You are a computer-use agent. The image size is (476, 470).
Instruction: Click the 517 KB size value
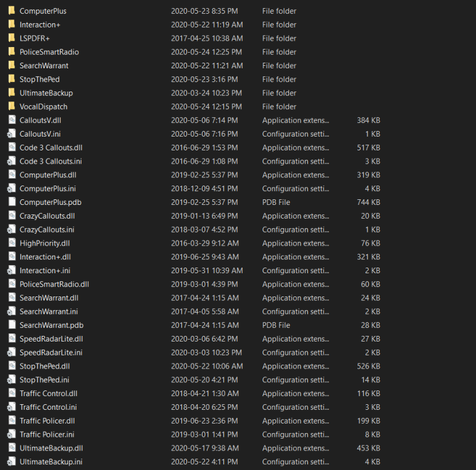368,147
